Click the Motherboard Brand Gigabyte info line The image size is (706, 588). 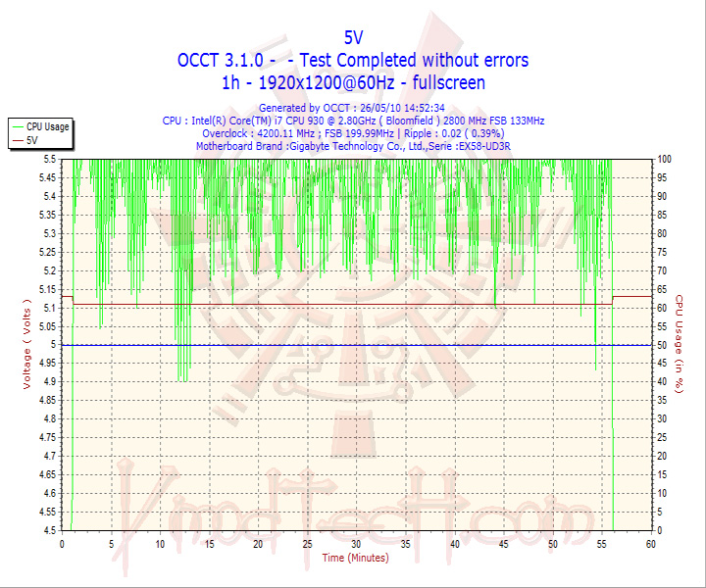pos(353,146)
